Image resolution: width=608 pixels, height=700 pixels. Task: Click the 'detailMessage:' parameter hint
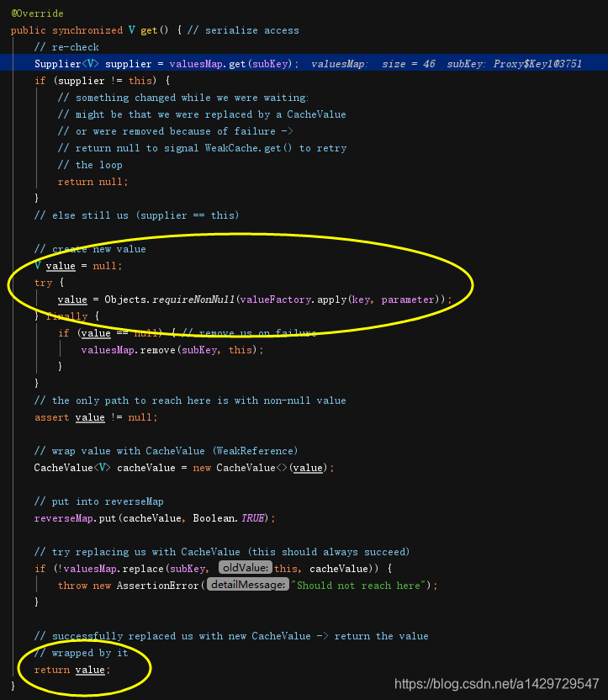coord(248,585)
